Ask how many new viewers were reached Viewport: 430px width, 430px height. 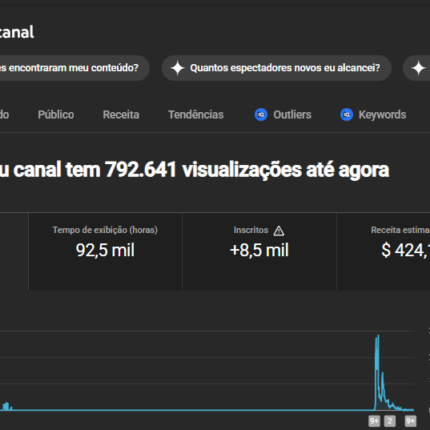[x=276, y=68]
